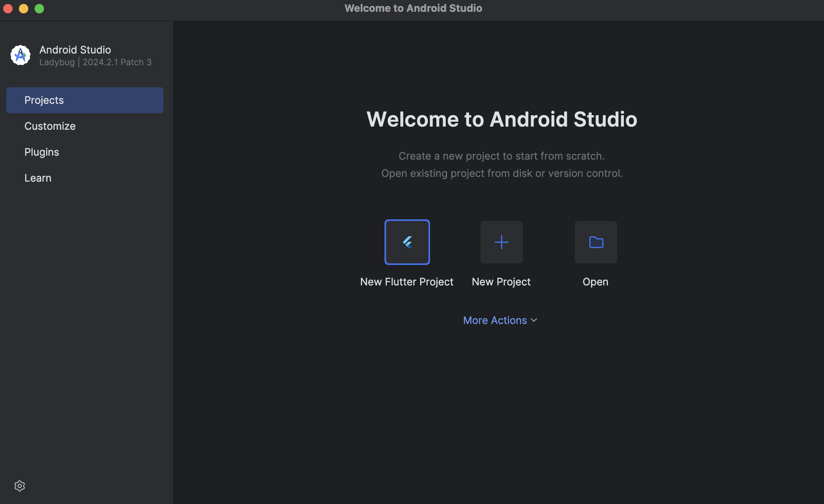The height and width of the screenshot is (504, 824).
Task: Open the Plugins tab
Action: tap(85, 152)
